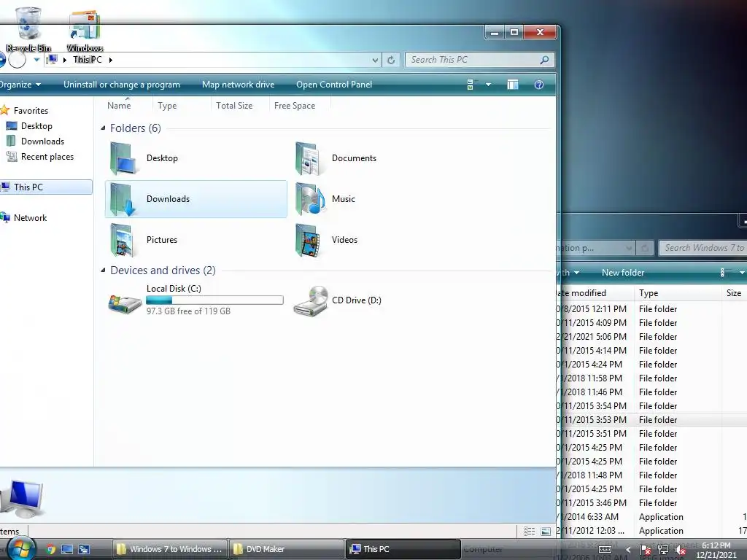
Task: Select the Downloads folder in Folders group
Action: click(x=196, y=199)
